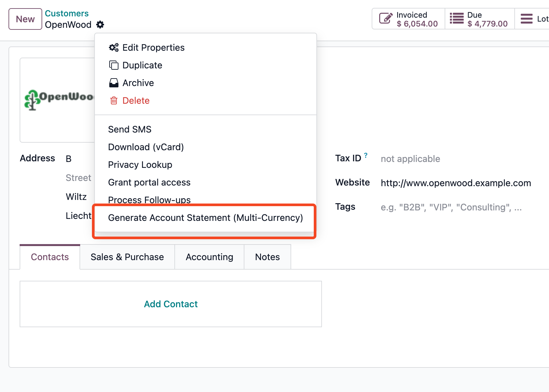
Task: Click the Duplicate copy icon
Action: (114, 65)
